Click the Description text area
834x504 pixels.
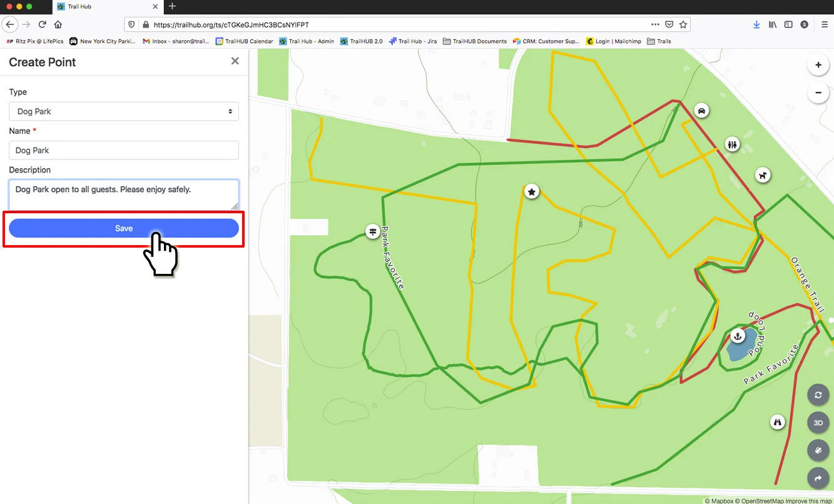click(x=124, y=195)
